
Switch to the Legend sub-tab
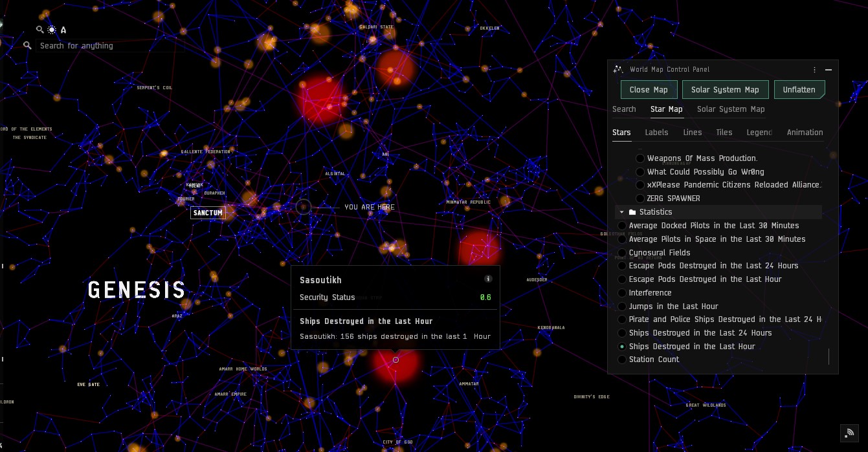pyautogui.click(x=759, y=133)
